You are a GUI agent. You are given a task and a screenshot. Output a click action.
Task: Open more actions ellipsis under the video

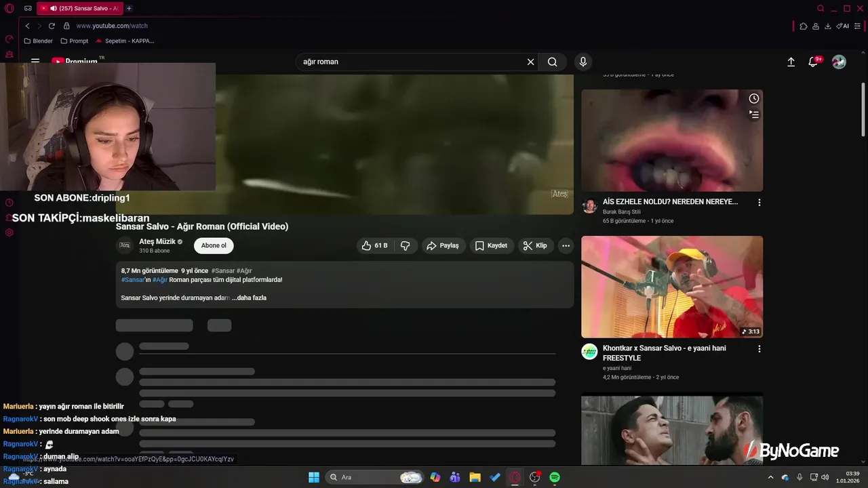(566, 245)
